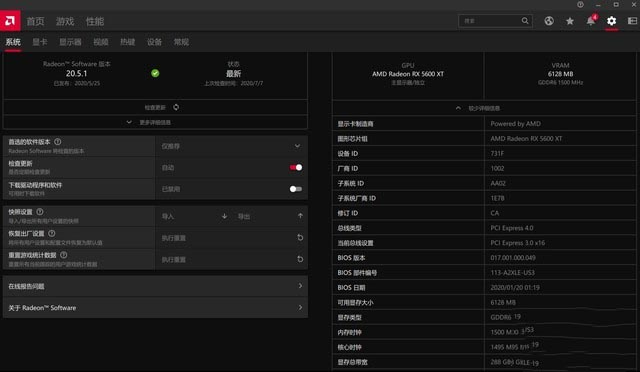
Task: Click the 子系统 ID value AA02
Action: coord(498,183)
